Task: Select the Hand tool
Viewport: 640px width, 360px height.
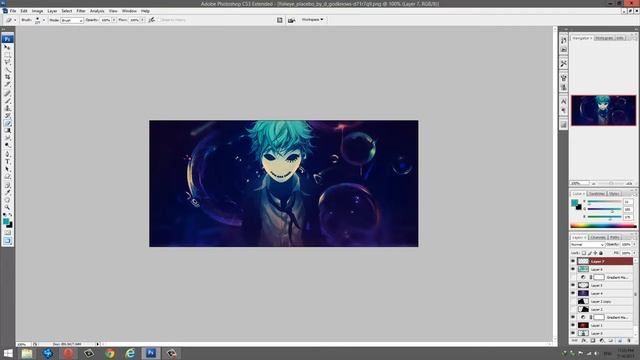Action: [7, 200]
